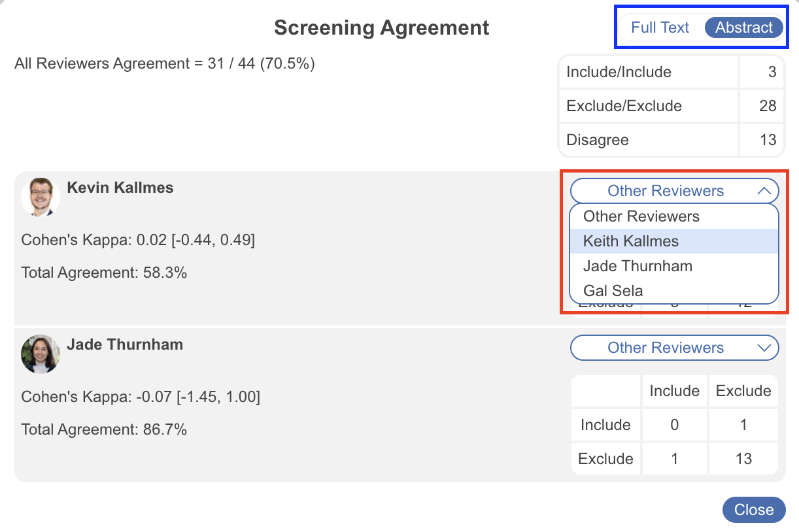The height and width of the screenshot is (532, 799).
Task: Click the Include/Exclude cell showing 1
Action: tap(743, 424)
